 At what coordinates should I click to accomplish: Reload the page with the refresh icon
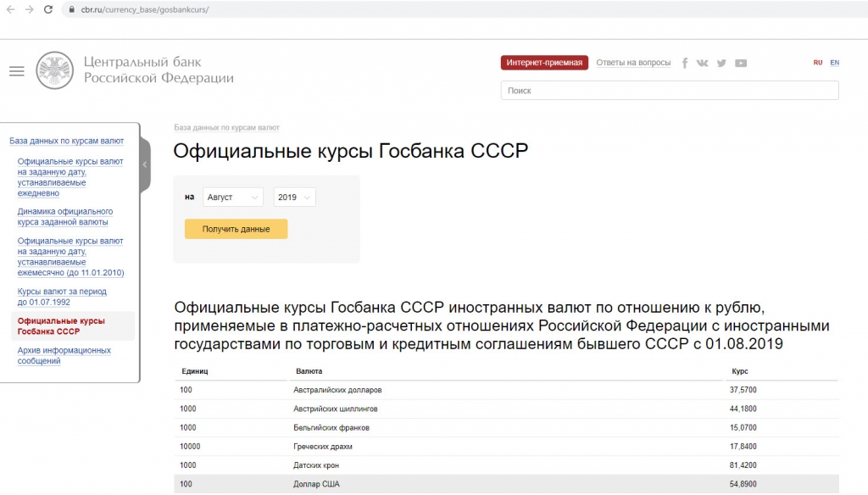pos(48,9)
